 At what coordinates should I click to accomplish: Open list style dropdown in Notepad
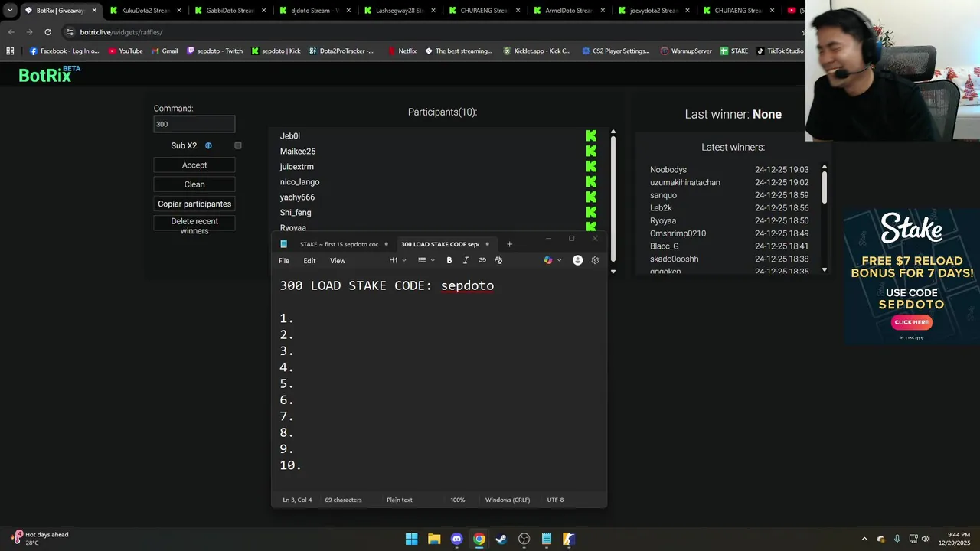(x=426, y=260)
